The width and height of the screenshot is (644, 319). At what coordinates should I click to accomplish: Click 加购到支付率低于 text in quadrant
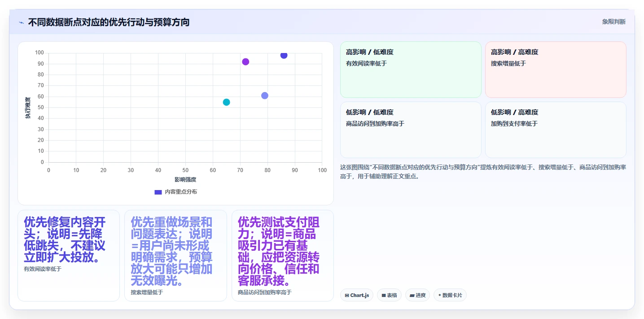pos(514,124)
